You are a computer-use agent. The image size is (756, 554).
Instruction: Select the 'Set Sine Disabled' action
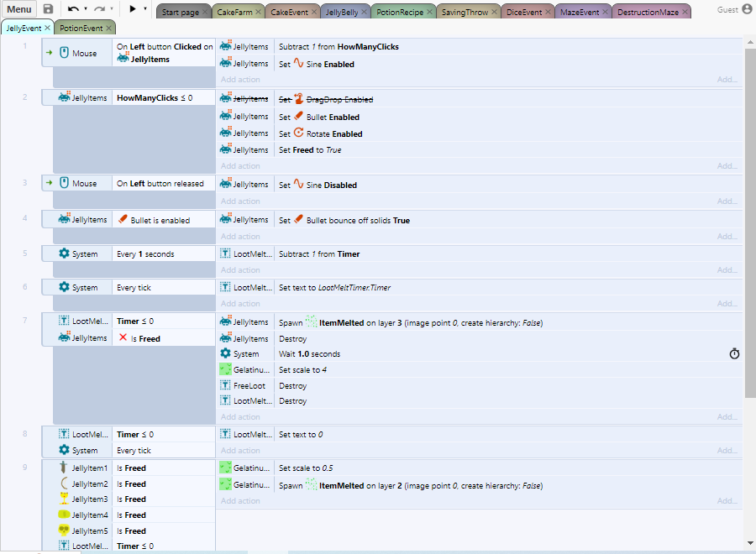(318, 186)
